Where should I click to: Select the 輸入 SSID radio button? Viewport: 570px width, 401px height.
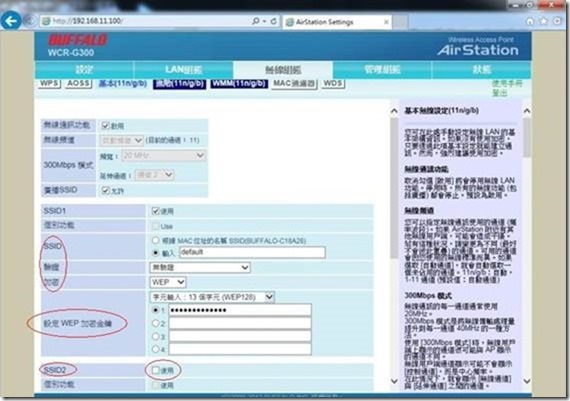click(x=156, y=253)
